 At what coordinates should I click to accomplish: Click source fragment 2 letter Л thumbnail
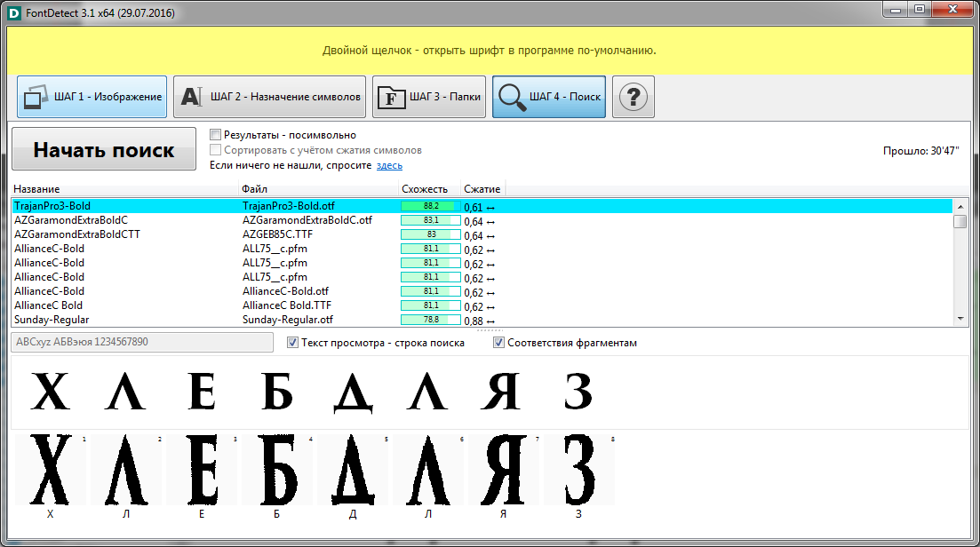(x=126, y=470)
